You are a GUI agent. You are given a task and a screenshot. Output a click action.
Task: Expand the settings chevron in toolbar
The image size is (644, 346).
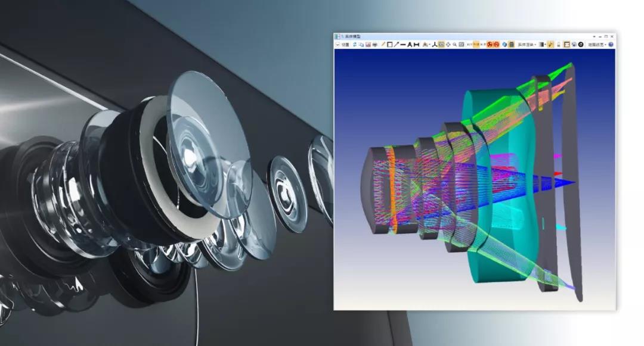[337, 45]
